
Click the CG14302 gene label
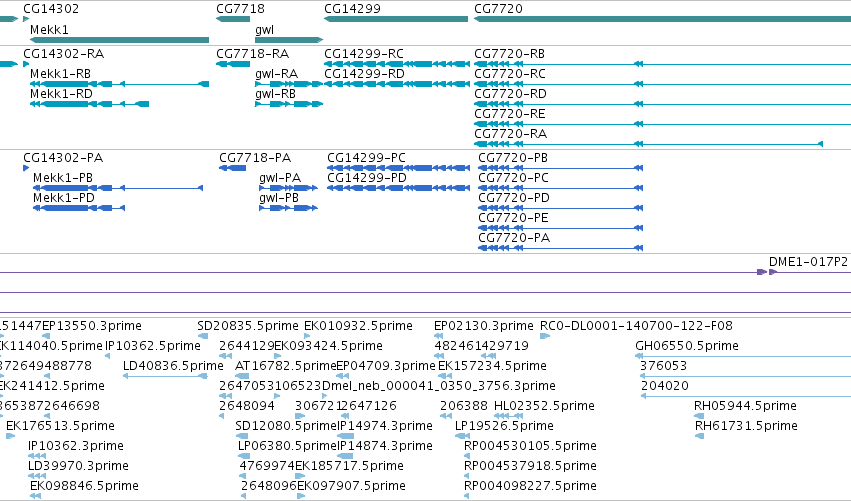point(51,9)
